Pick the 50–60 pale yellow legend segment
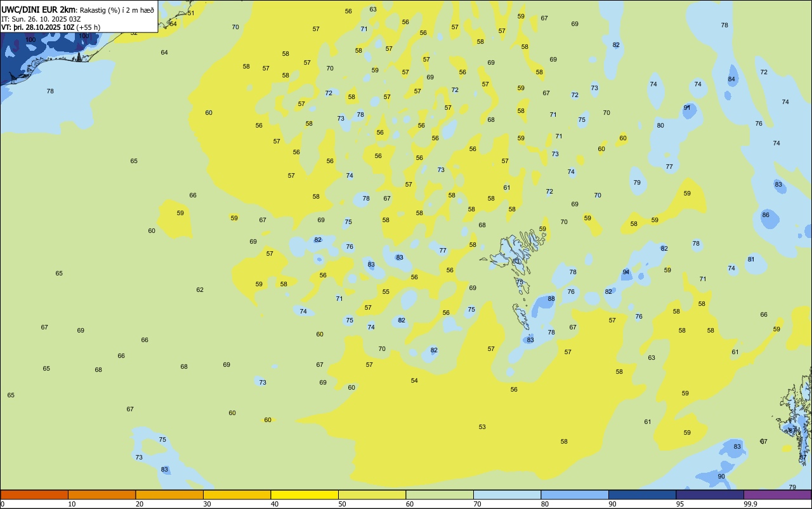The width and height of the screenshot is (812, 509). click(372, 494)
